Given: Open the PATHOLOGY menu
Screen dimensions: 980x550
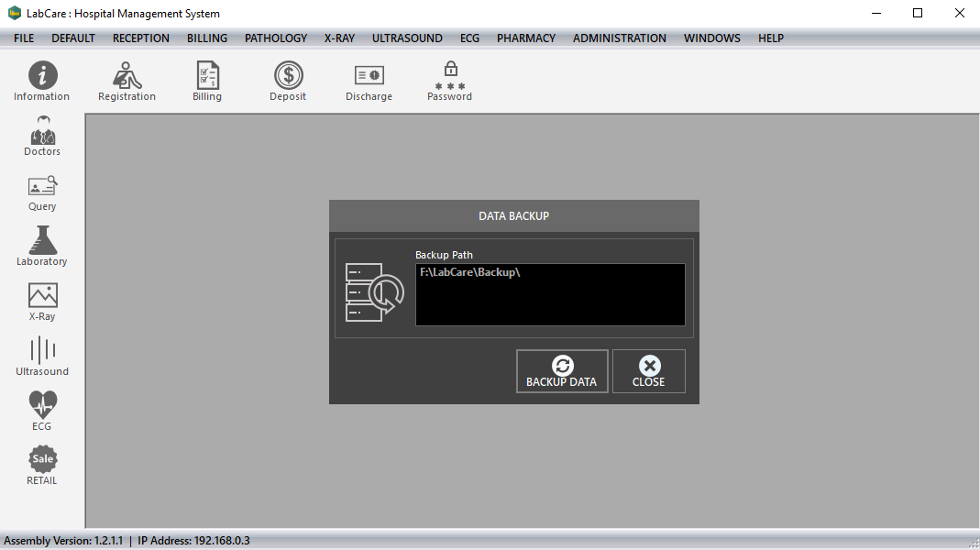Looking at the screenshot, I should coord(276,38).
